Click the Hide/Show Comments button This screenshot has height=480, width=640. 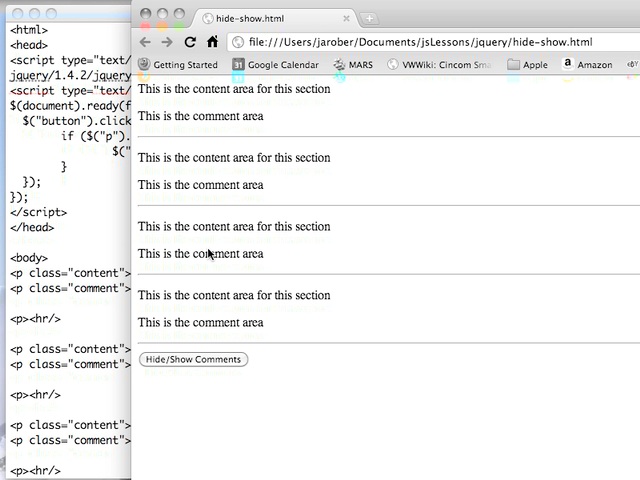point(193,359)
